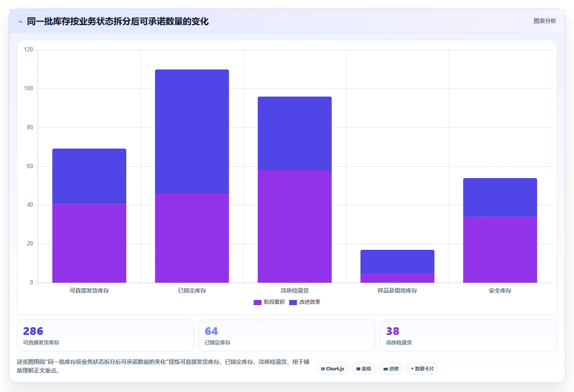The image size is (574, 392).
Task: Select the 38 待质检退货 stat card
Action: [x=468, y=335]
